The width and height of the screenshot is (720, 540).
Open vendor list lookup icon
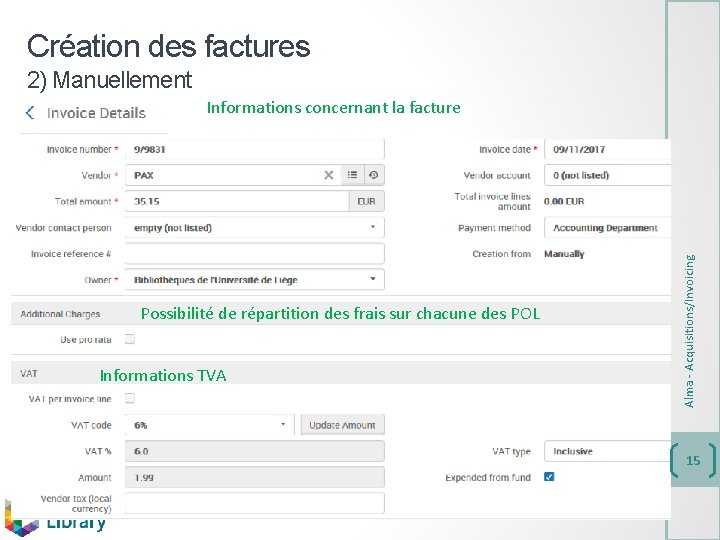point(353,175)
